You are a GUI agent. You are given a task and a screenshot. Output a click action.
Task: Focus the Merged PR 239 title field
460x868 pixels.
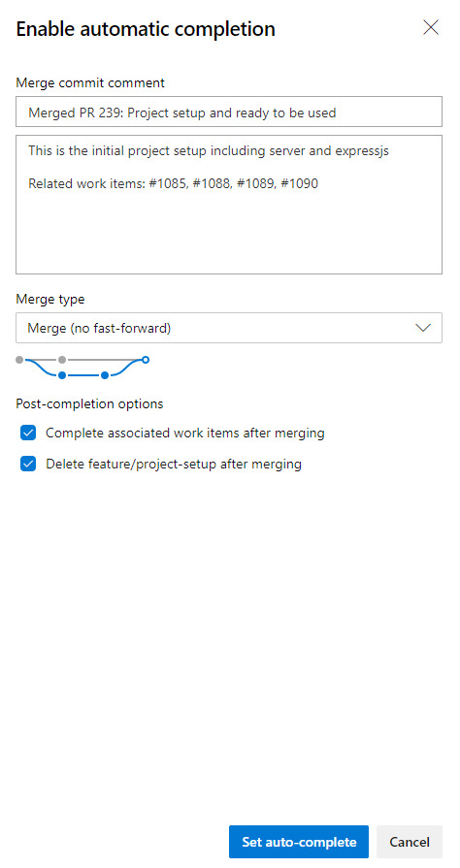pyautogui.click(x=229, y=112)
